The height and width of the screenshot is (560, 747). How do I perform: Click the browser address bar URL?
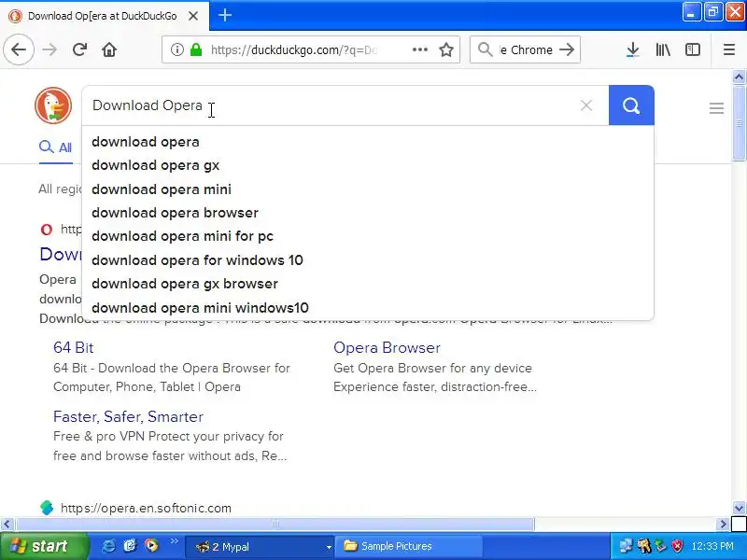(x=294, y=49)
